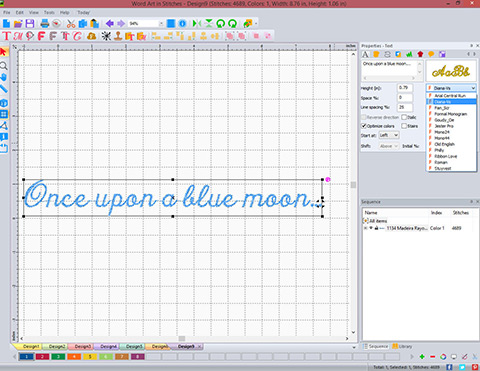The height and width of the screenshot is (371, 480).
Task: Enable the Stairs checkbox
Action: pyautogui.click(x=404, y=126)
